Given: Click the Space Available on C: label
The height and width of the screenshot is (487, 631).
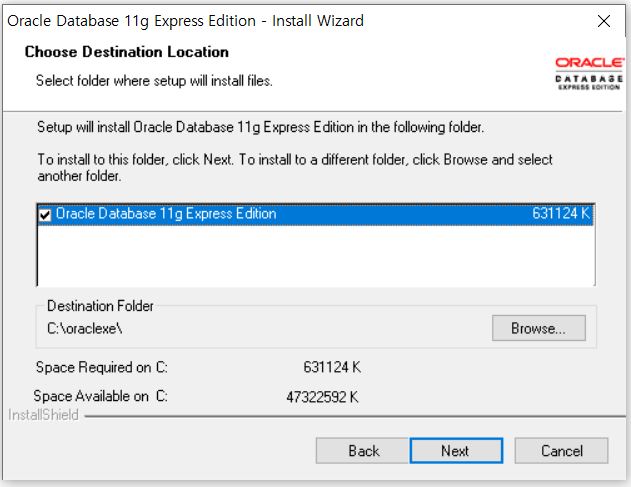Looking at the screenshot, I should point(101,396).
